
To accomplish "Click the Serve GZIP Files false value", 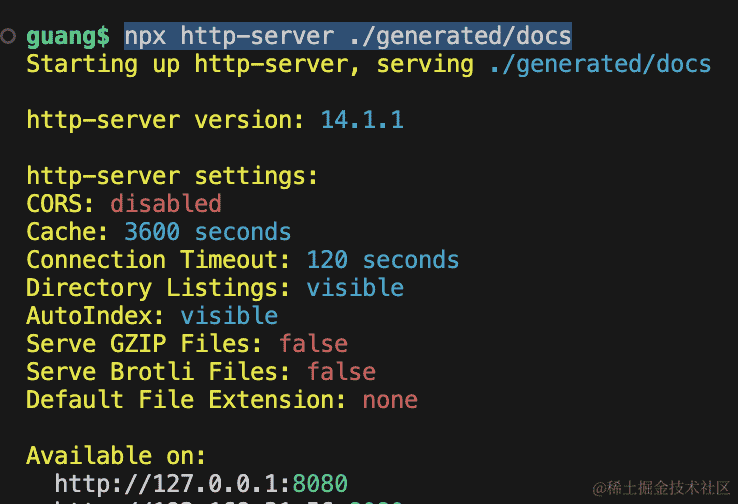I will pyautogui.click(x=313, y=344).
